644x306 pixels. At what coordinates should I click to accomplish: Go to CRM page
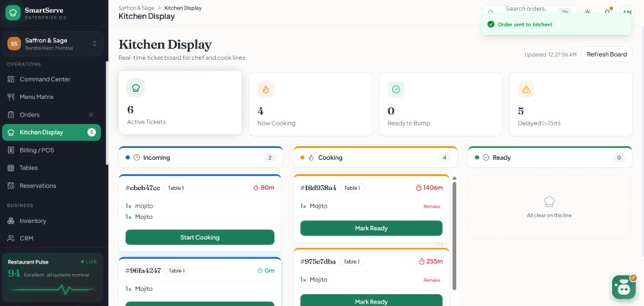(x=51, y=238)
